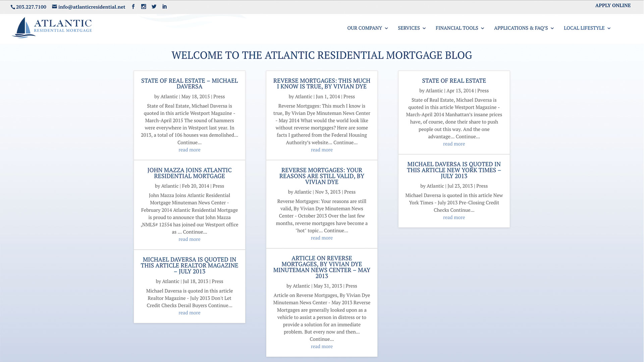Image resolution: width=644 pixels, height=362 pixels.
Task: Open Reverse Mortgages: This Much I Know post
Action: tap(322, 83)
